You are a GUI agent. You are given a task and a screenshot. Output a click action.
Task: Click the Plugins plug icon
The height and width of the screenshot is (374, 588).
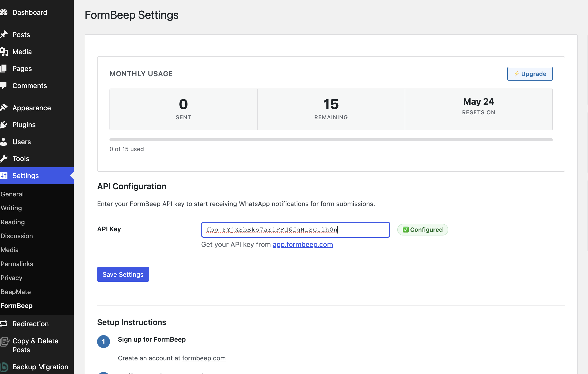pos(4,125)
